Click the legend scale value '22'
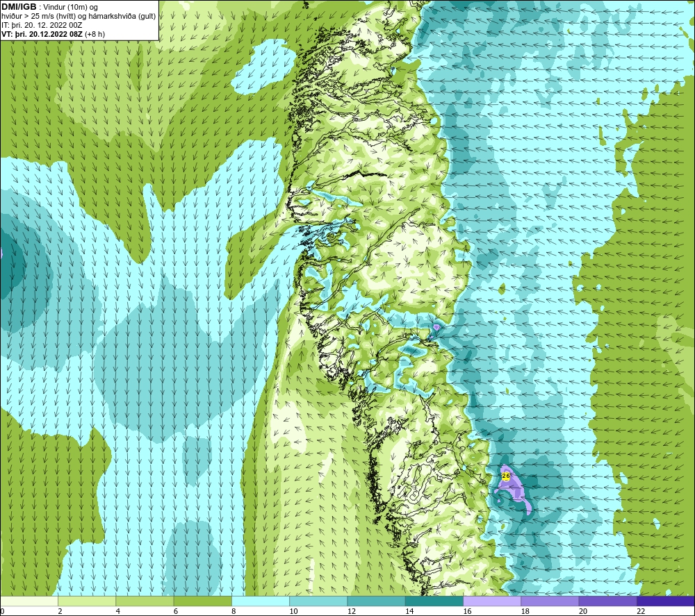The width and height of the screenshot is (695, 616). (x=641, y=611)
